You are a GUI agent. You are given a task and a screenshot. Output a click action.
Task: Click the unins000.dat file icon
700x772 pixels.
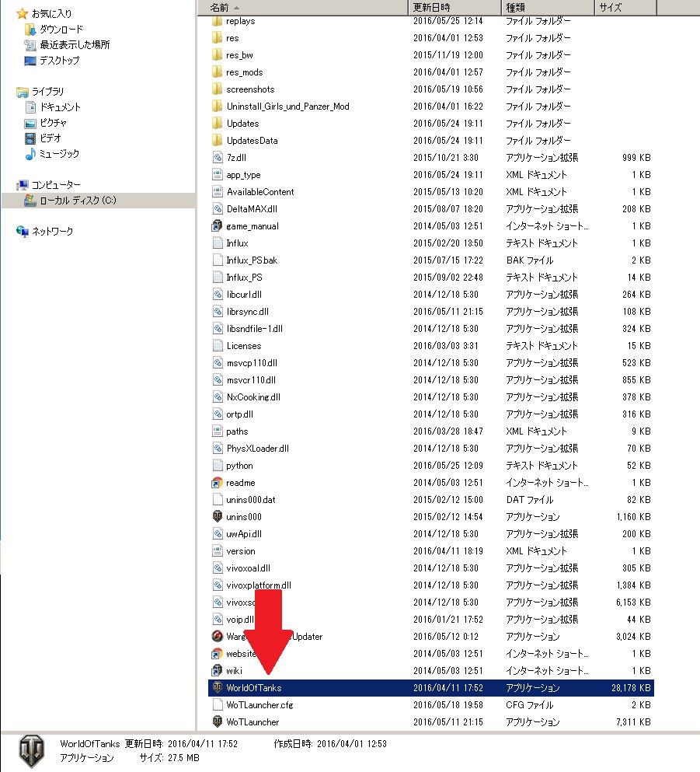click(217, 499)
